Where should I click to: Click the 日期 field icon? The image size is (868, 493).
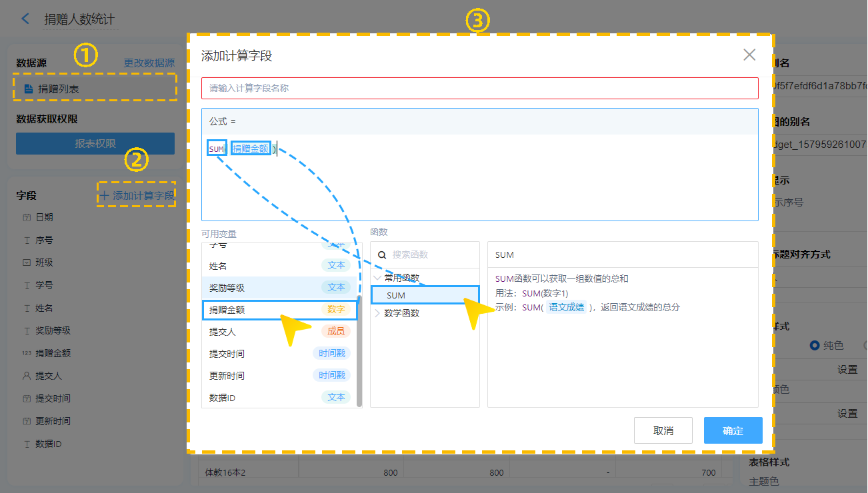tap(27, 217)
